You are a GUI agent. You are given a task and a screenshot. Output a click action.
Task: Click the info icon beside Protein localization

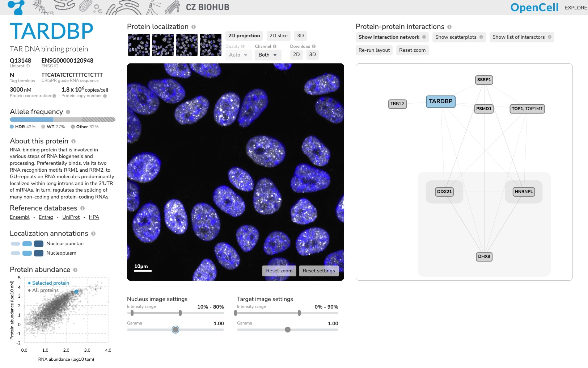click(194, 27)
